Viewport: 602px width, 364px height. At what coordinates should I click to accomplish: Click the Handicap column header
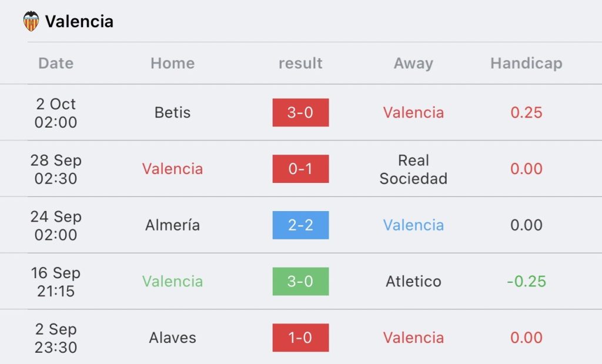point(526,64)
